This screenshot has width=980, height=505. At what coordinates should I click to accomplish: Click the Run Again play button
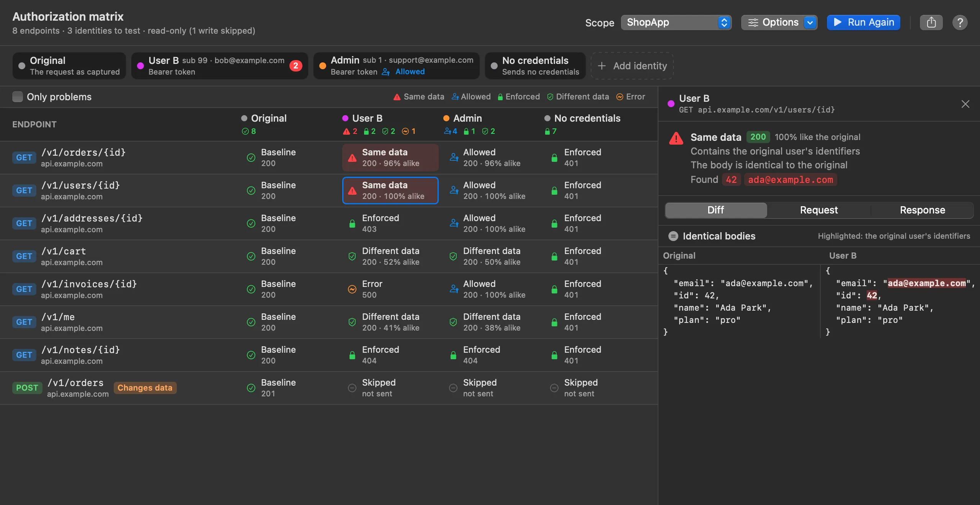tap(863, 23)
